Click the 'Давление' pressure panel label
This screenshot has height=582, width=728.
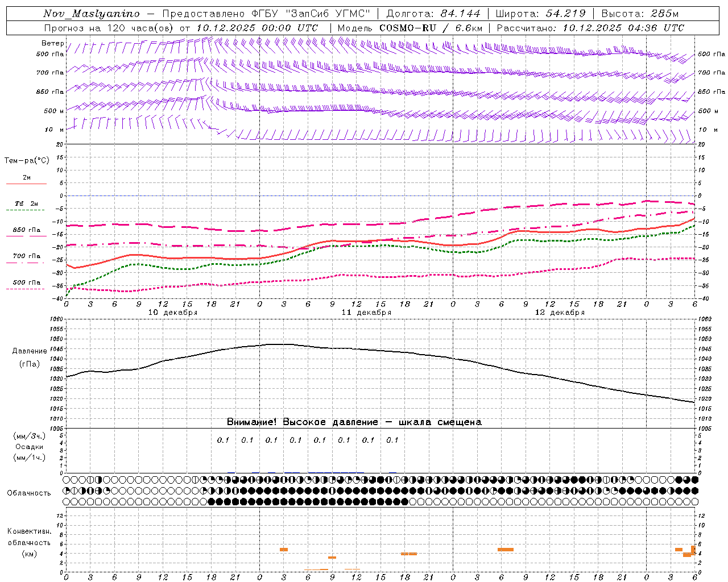(x=30, y=351)
